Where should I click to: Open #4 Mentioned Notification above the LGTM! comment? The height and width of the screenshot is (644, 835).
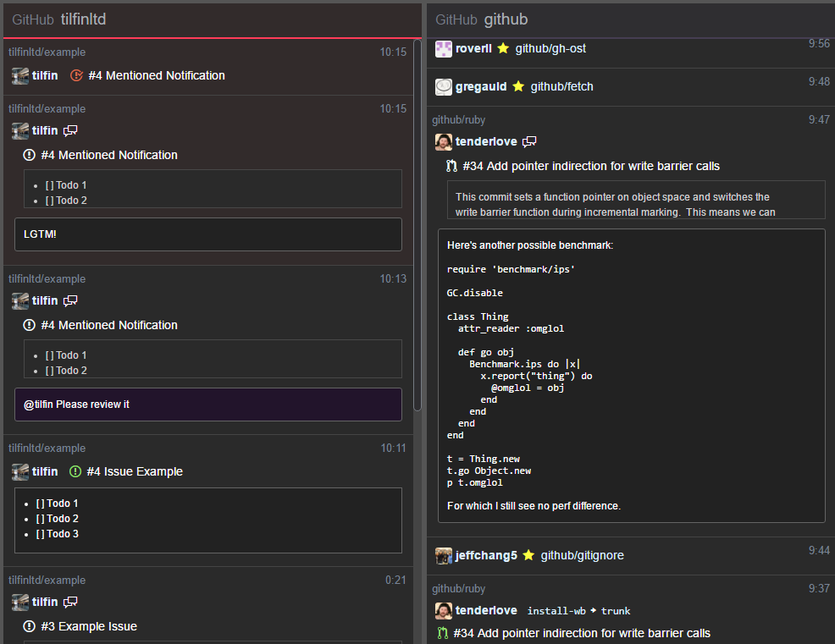[109, 156]
